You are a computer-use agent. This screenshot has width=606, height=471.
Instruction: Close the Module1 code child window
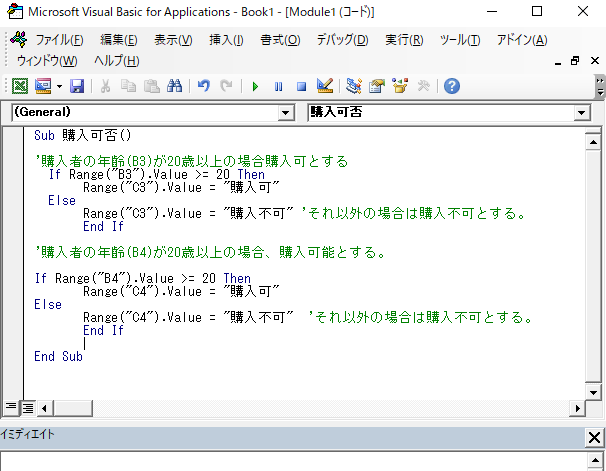coord(595,61)
